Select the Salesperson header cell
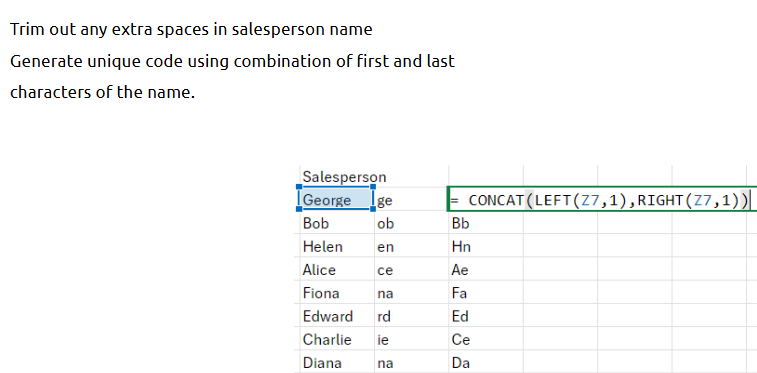 336,176
